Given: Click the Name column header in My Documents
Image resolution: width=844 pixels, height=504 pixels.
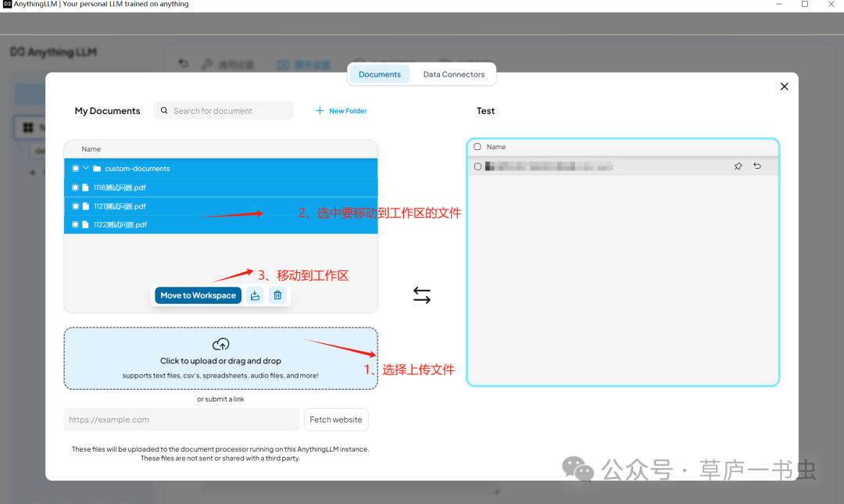Looking at the screenshot, I should coord(91,149).
